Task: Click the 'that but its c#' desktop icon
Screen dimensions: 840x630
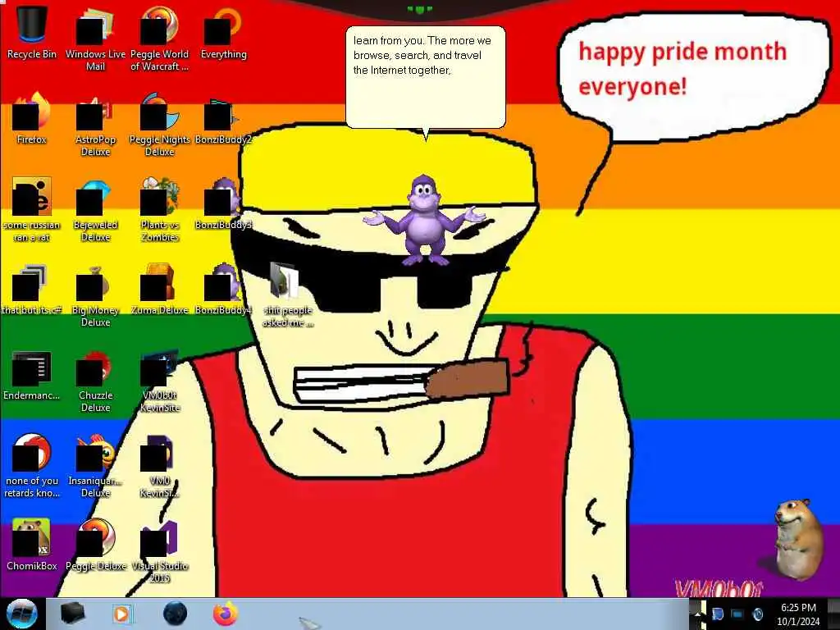Action: [x=32, y=290]
